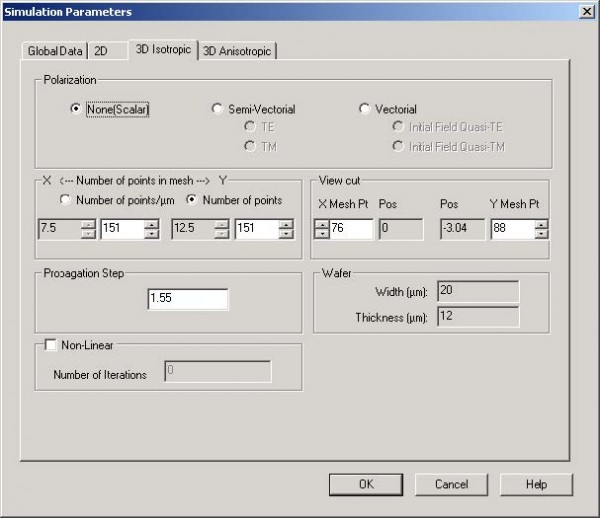Increase the X Mesh Pt value
Screen dimensions: 600x518
coord(322,225)
